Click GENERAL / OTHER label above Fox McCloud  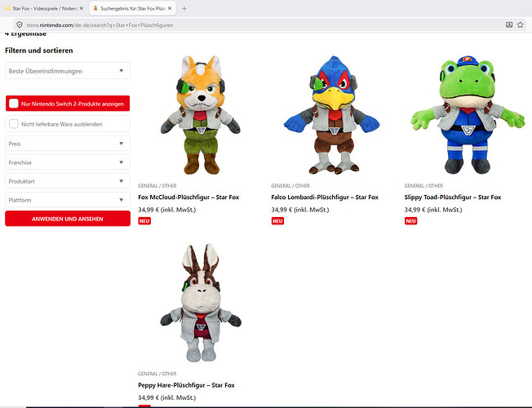[x=157, y=186]
